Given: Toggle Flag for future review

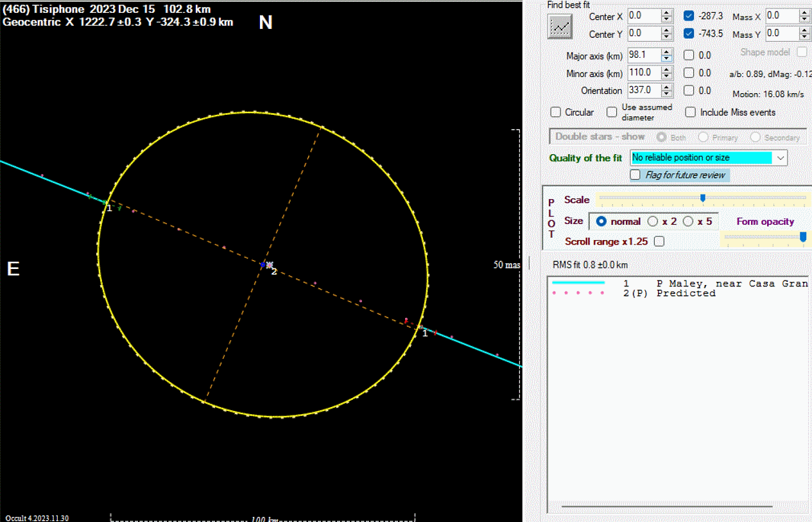Looking at the screenshot, I should pos(635,175).
